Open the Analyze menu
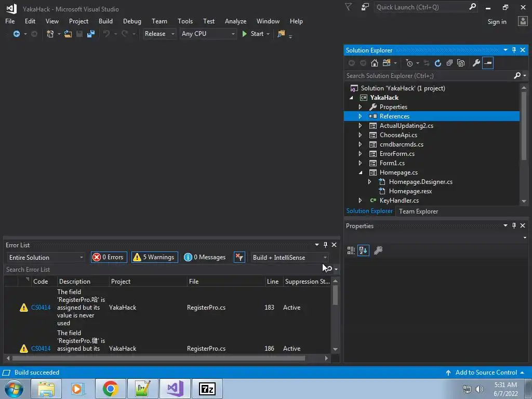Viewport: 532px width, 399px height. point(235,21)
